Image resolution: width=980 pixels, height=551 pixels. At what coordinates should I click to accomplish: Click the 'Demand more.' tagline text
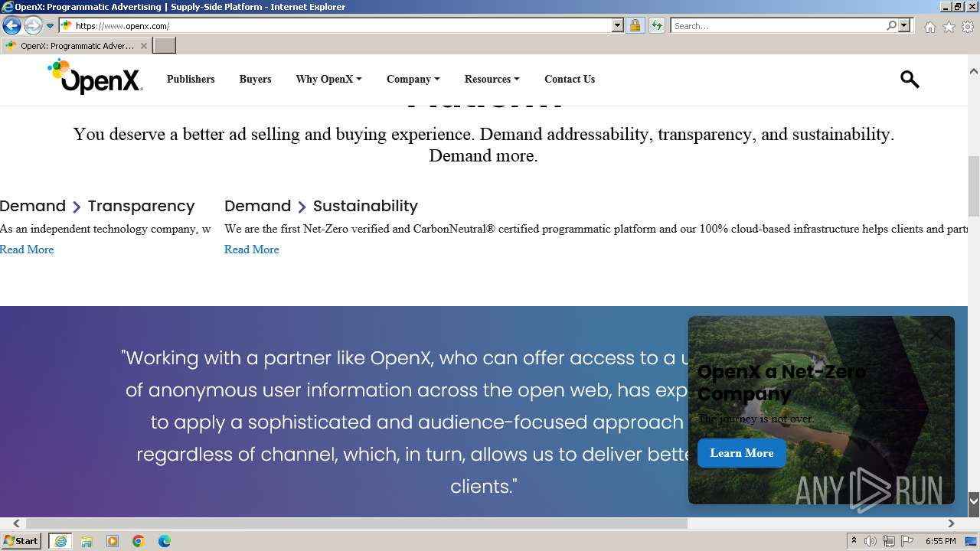click(x=483, y=156)
